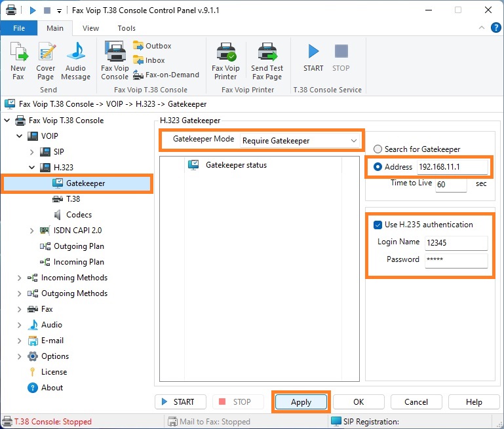Image resolution: width=504 pixels, height=429 pixels.
Task: Expand the ISDN CAPI 2.0 node
Action: point(32,231)
